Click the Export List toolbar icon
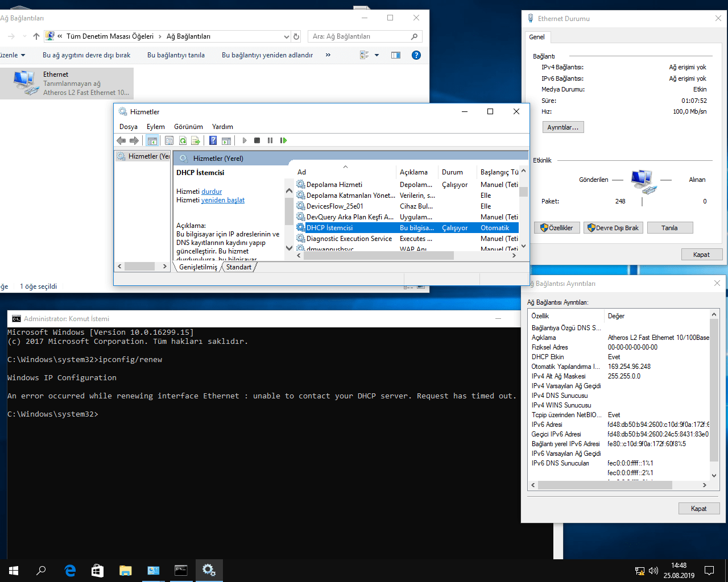This screenshot has width=728, height=582. (x=196, y=140)
